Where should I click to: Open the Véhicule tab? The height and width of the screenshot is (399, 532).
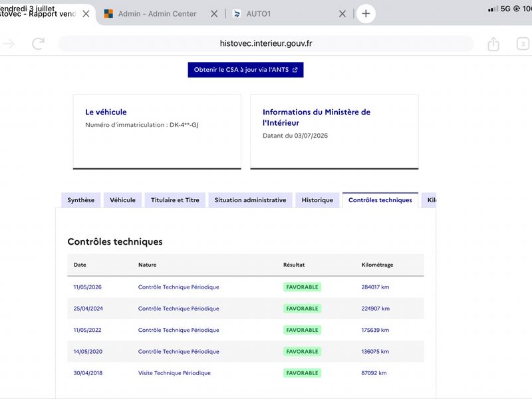(x=122, y=200)
